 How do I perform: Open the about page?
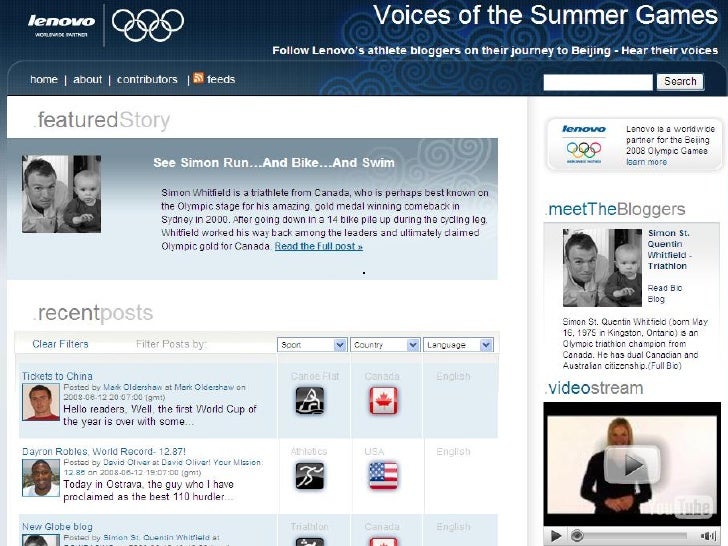(87, 79)
